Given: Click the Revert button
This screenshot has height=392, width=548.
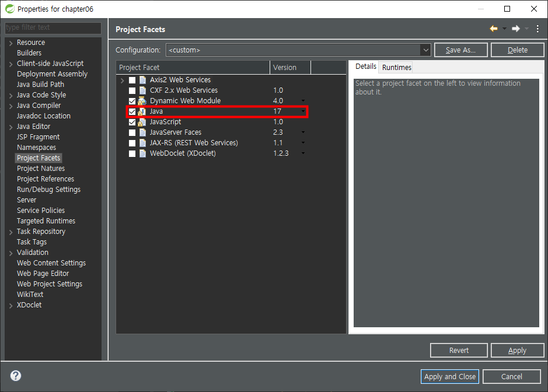Looking at the screenshot, I should (459, 351).
